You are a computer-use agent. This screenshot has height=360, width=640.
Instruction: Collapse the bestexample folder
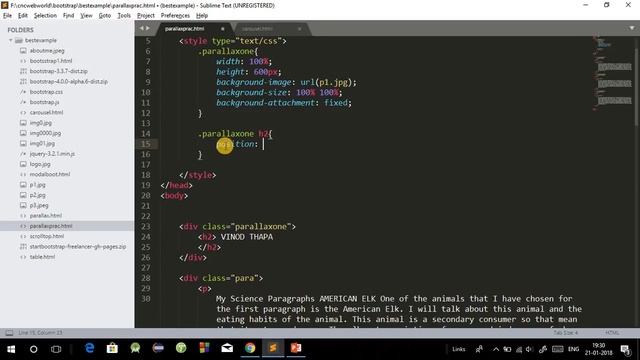coord(11,40)
